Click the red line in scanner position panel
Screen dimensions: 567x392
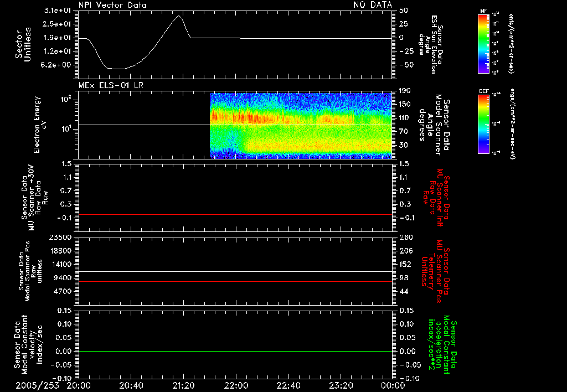coord(235,281)
